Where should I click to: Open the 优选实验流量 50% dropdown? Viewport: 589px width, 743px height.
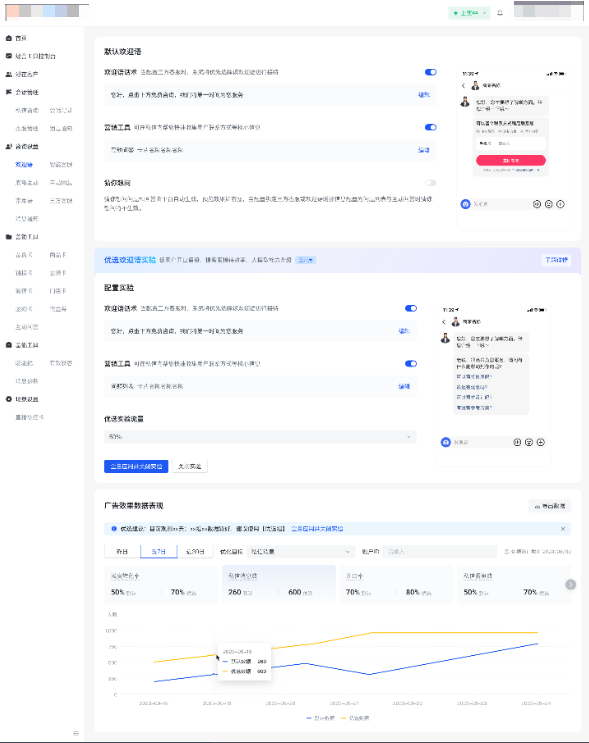click(260, 436)
